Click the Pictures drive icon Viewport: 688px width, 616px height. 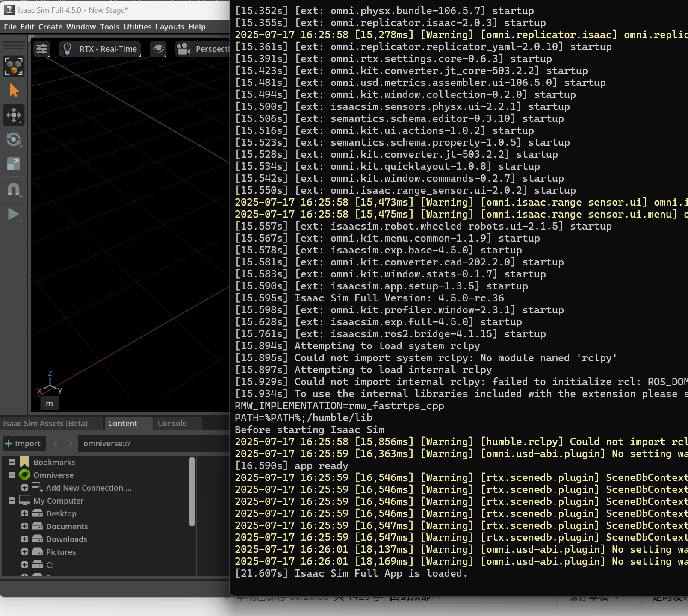coord(38,551)
